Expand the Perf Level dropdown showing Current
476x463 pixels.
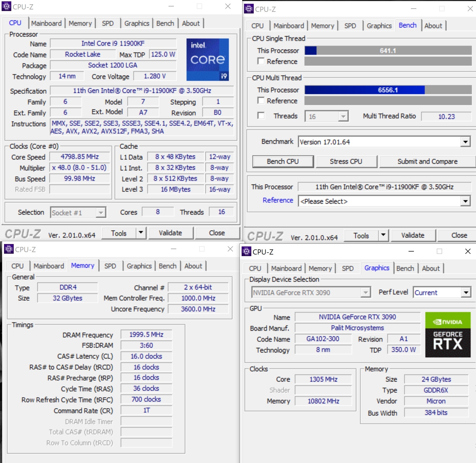[466, 292]
